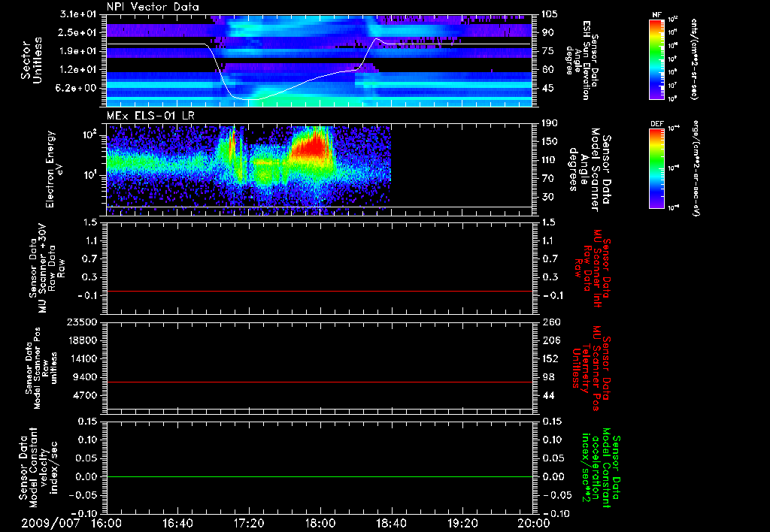Click the '20:00' time tick label
770x532 pixels.
533,523
